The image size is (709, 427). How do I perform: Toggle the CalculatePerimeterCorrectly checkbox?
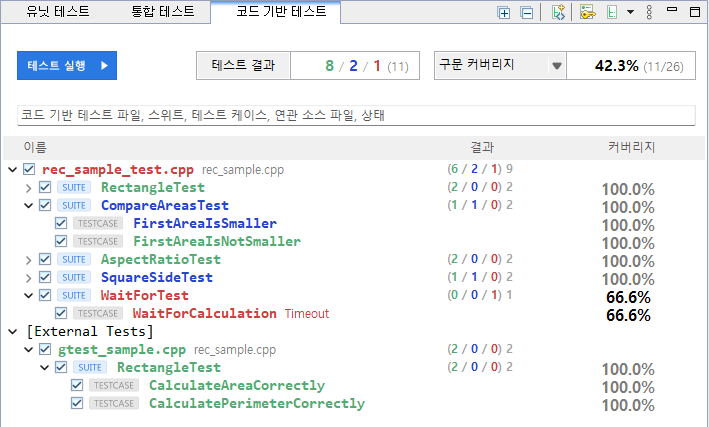[77, 403]
